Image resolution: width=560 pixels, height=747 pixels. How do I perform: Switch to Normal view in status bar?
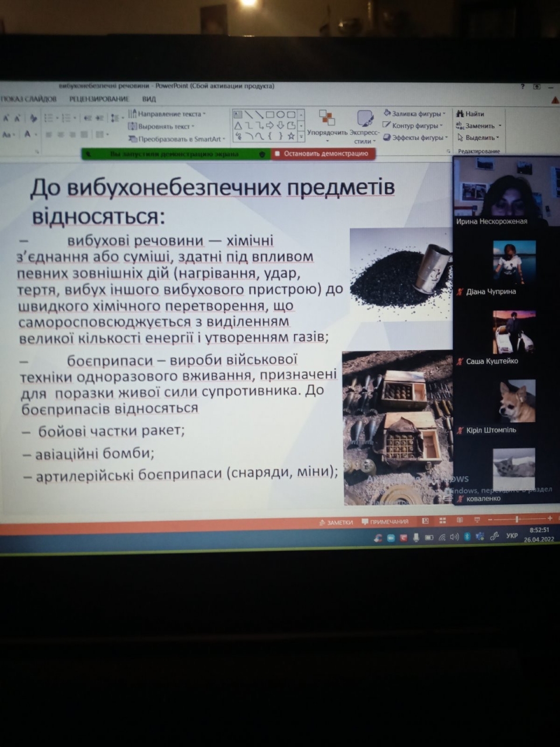coord(425,521)
